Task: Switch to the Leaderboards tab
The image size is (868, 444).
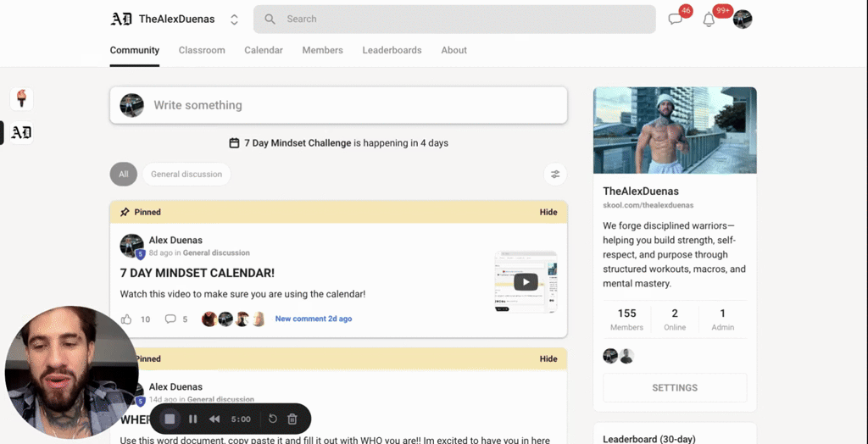Action: pyautogui.click(x=392, y=50)
